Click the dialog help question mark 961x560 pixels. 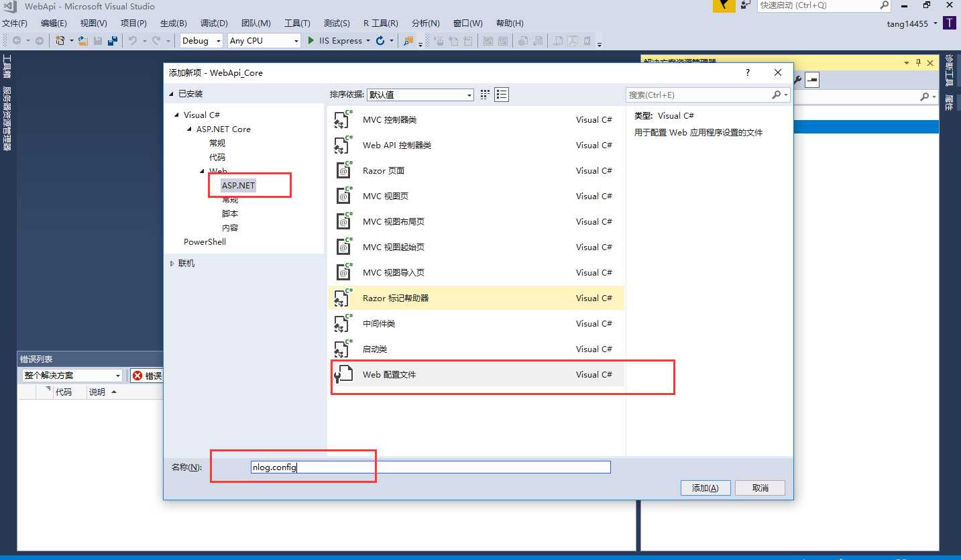748,72
